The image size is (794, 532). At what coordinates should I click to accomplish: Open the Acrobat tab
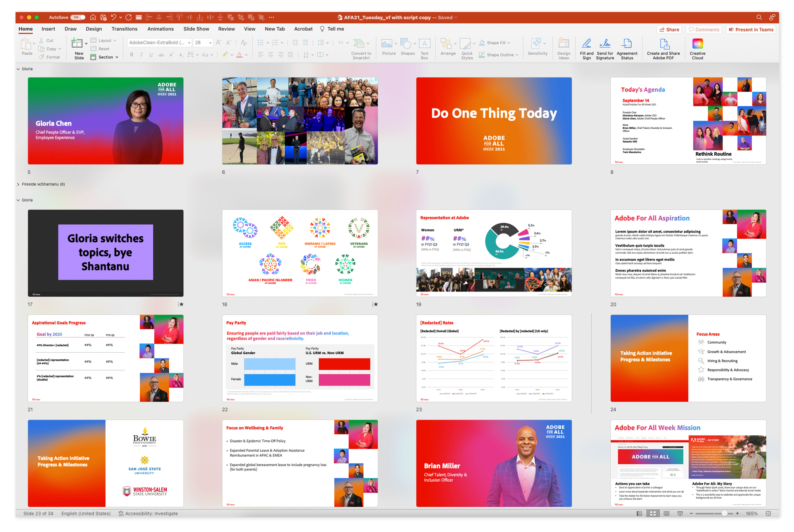303,29
